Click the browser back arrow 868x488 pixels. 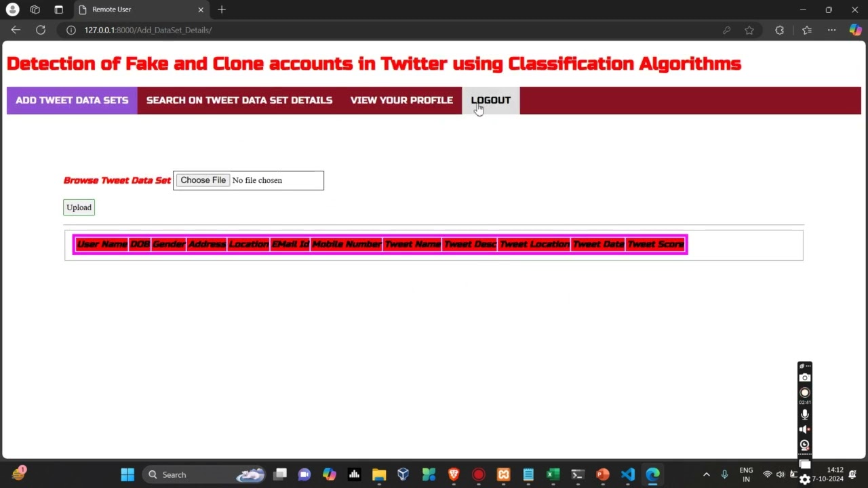point(16,30)
